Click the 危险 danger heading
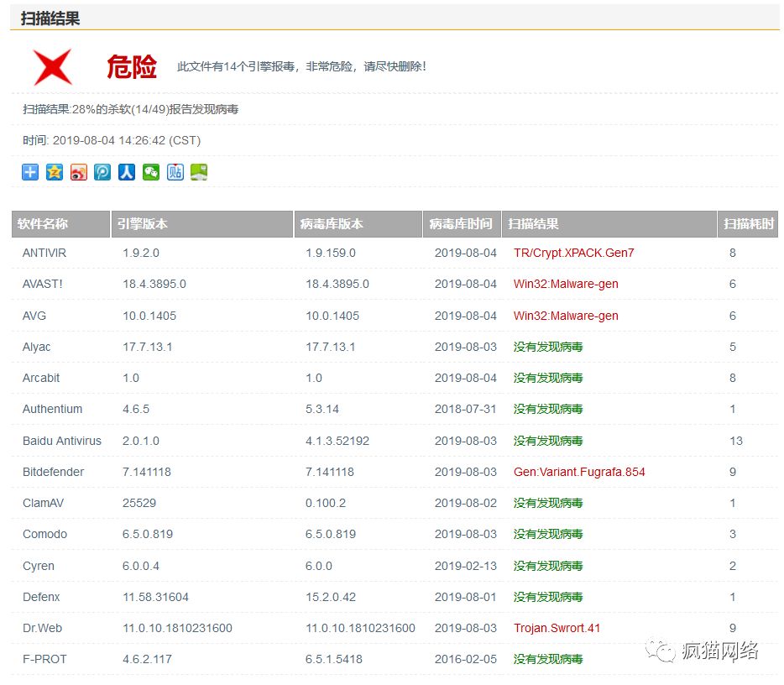Viewport: 784px width, 685px height. click(x=132, y=67)
